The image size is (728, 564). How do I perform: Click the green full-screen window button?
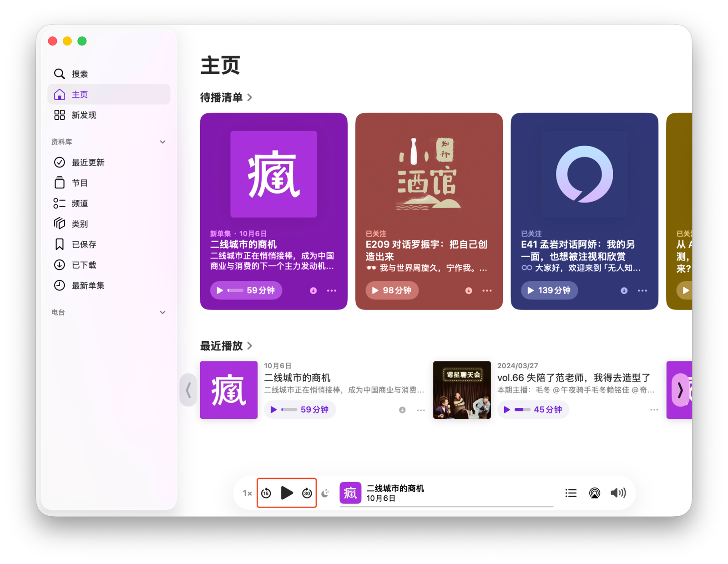82,41
